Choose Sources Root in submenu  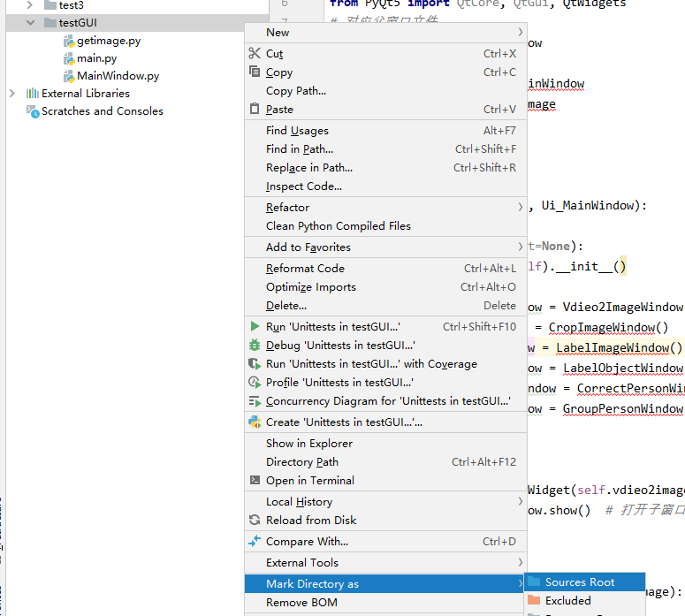(579, 582)
